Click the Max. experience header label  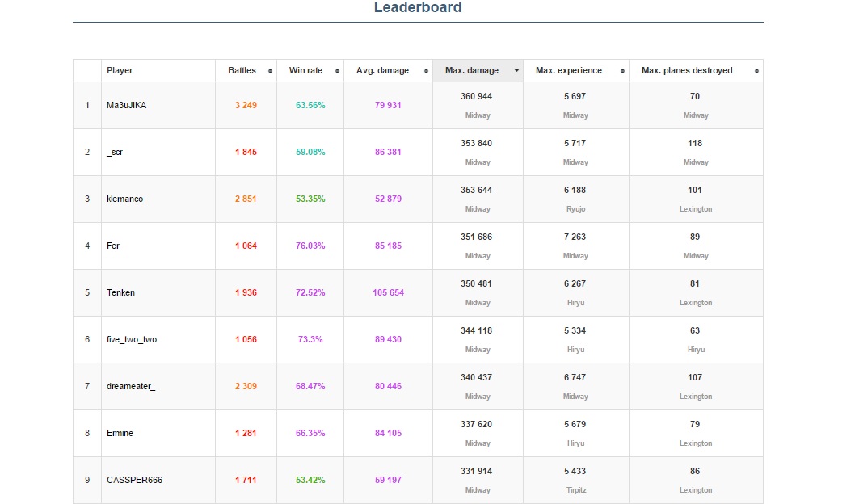[569, 71]
